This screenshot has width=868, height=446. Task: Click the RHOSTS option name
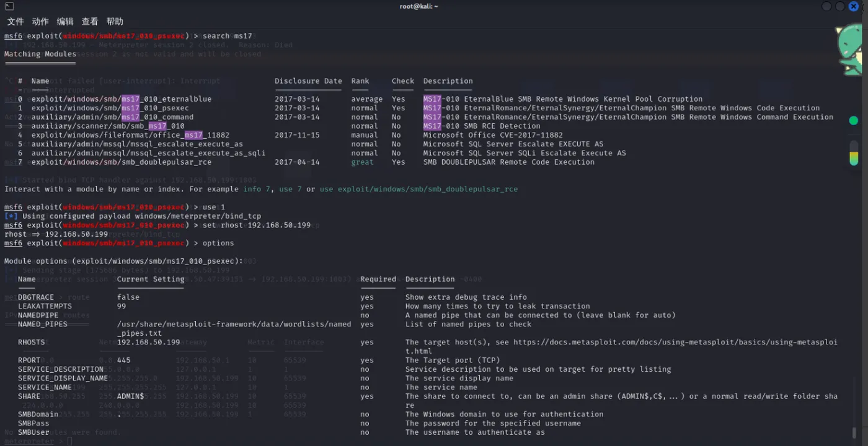click(32, 343)
